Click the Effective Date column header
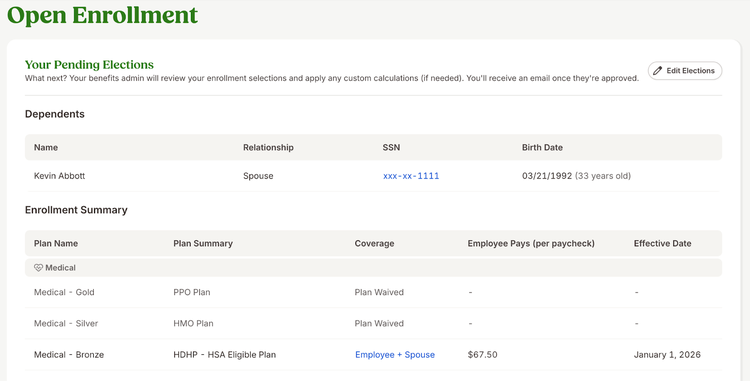The width and height of the screenshot is (750, 381). 662,243
